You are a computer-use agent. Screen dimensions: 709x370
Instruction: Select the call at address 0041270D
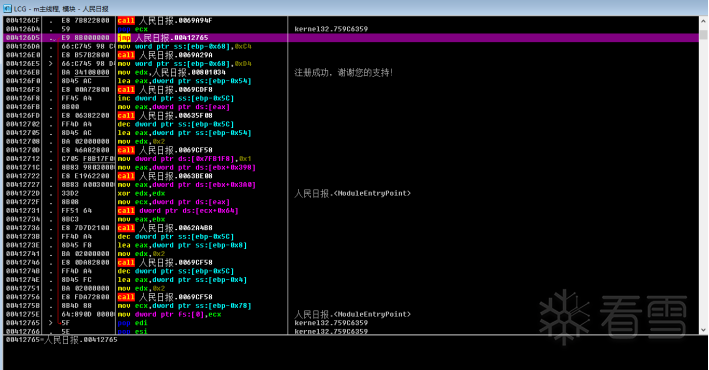165,150
